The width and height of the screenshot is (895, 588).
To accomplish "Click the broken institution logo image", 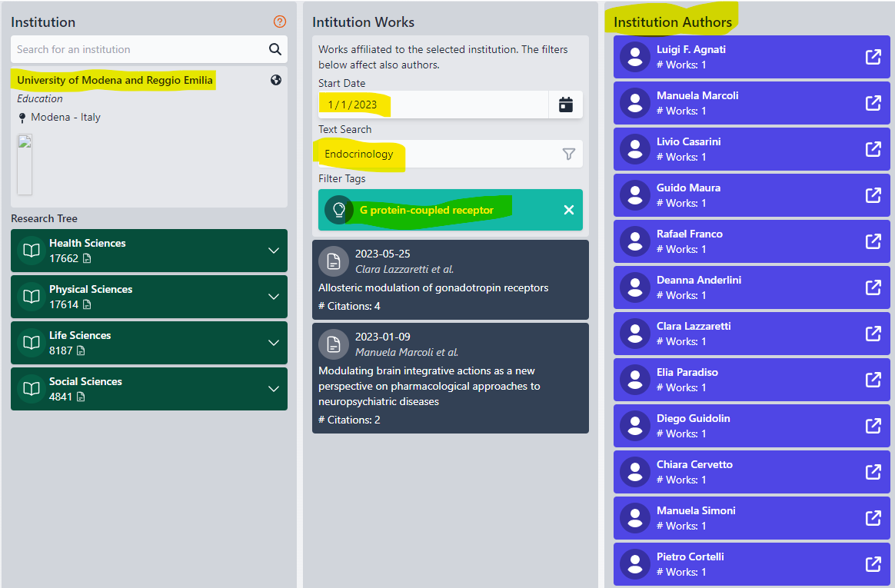I will [25, 164].
